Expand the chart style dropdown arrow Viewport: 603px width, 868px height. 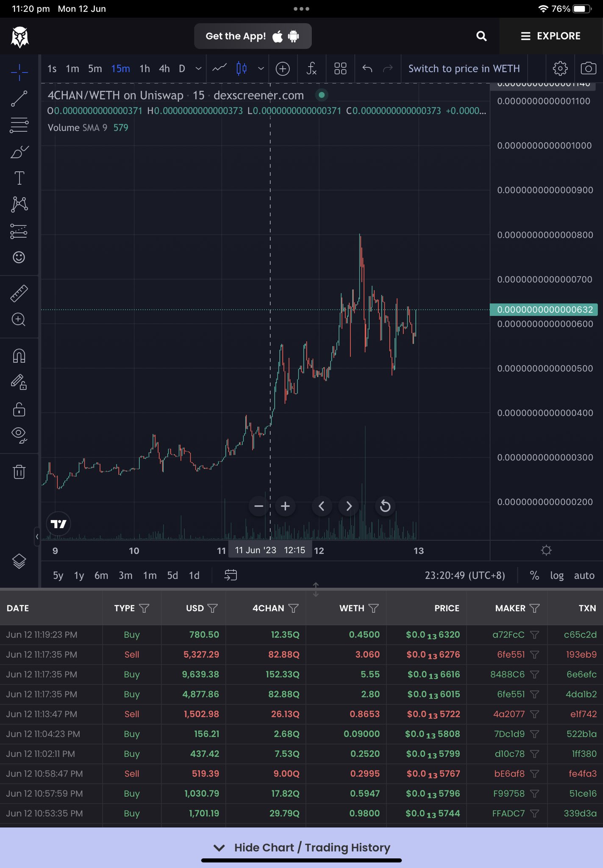pos(261,69)
